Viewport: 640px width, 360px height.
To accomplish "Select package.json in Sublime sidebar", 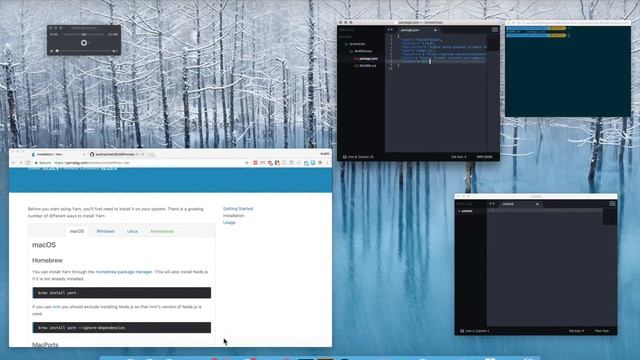I will 368,59.
